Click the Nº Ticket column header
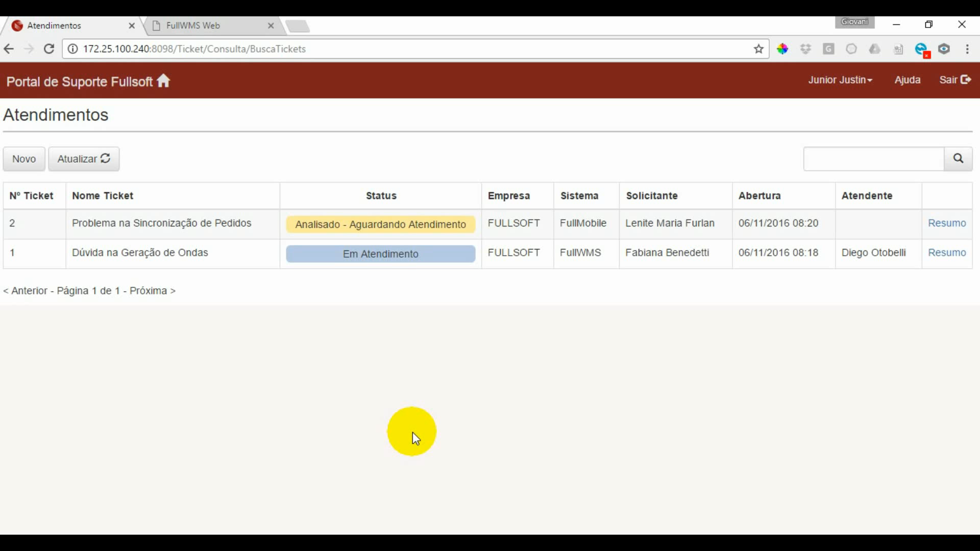The width and height of the screenshot is (980, 551). coord(32,196)
